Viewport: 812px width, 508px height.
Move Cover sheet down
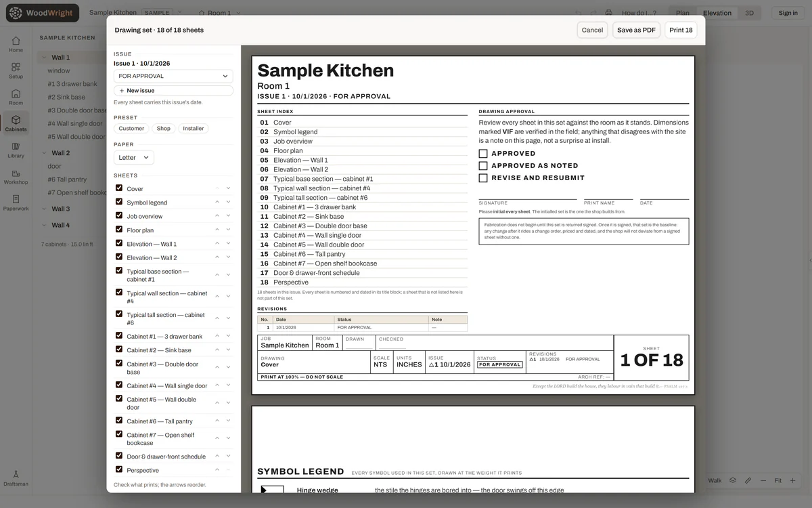pos(229,188)
